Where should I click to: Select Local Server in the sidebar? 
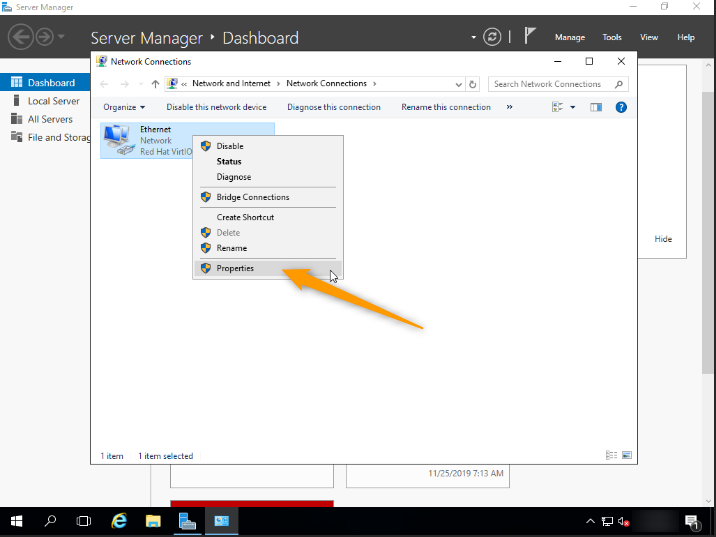pyautogui.click(x=53, y=101)
